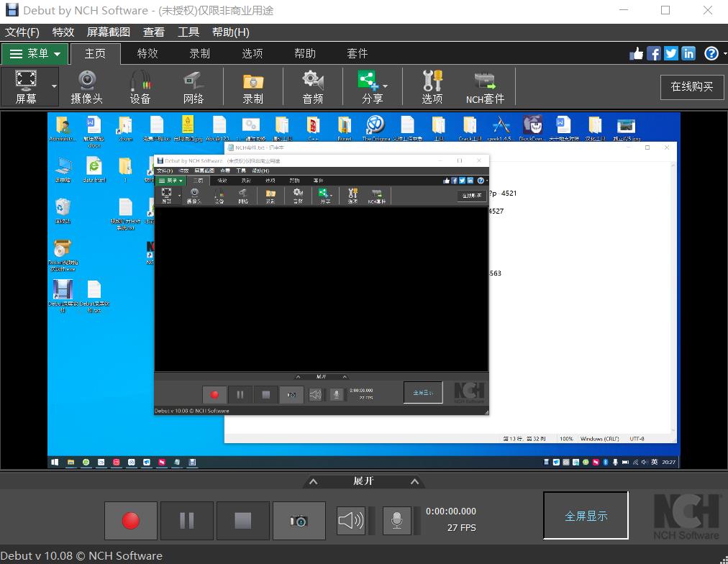Click the Windows Start button in preview
Screen dimensions: 728x564
pos(55,463)
